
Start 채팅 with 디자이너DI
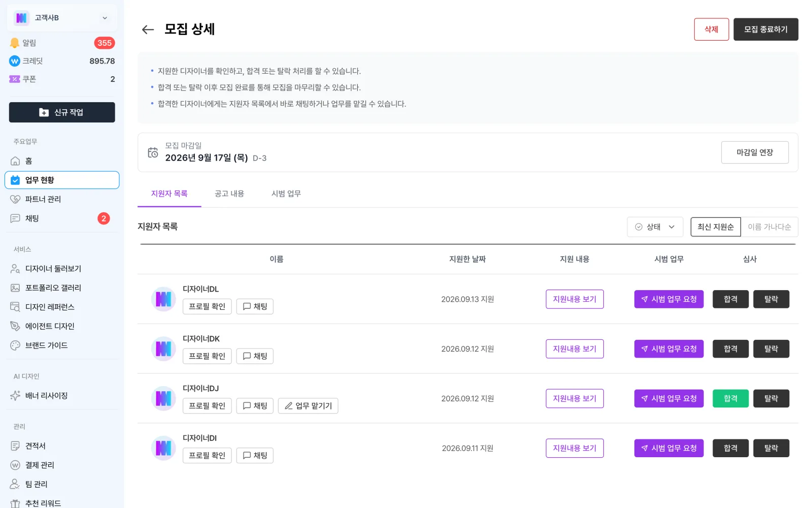255,456
